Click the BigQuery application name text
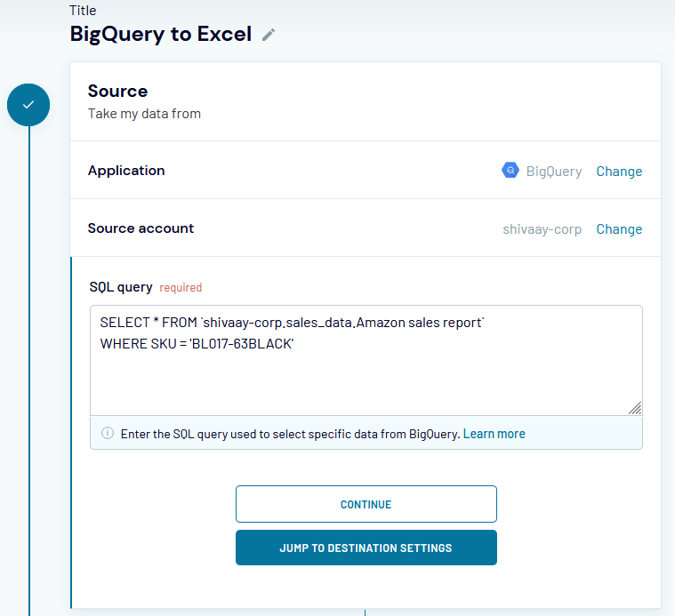 click(x=553, y=172)
